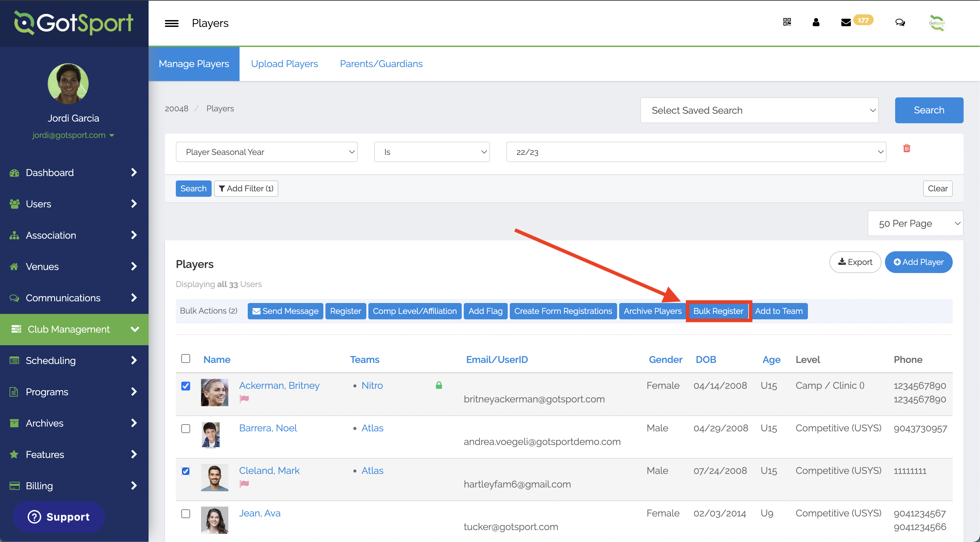The image size is (980, 542).
Task: Click the Venues house icon
Action: click(14, 267)
